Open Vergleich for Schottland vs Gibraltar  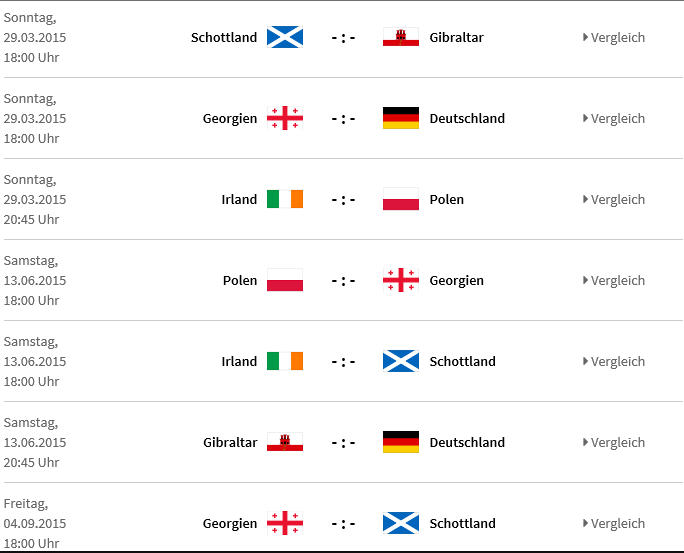click(x=614, y=38)
